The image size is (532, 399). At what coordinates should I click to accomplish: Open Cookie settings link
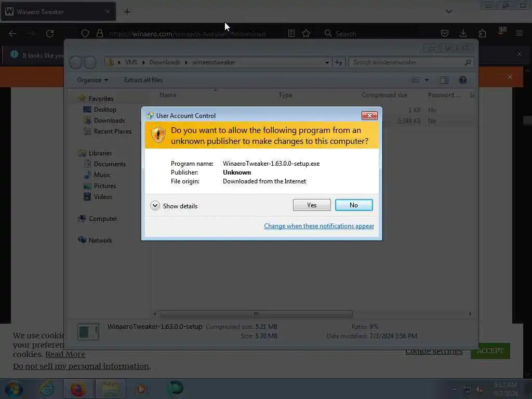434,352
